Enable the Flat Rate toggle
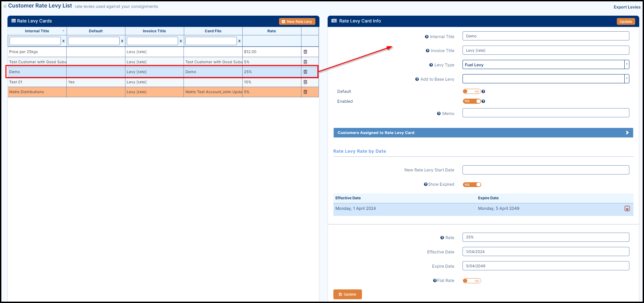 pyautogui.click(x=472, y=281)
